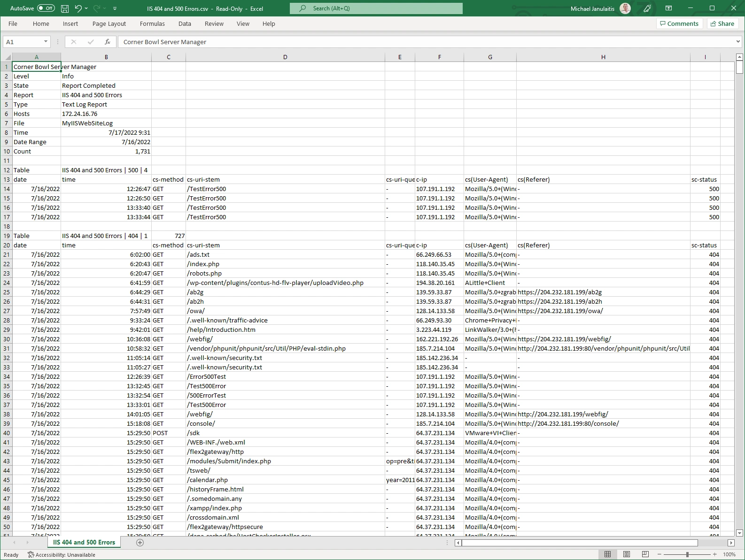Open the Name Box dropdown arrow
This screenshot has height=560, width=745.
pyautogui.click(x=46, y=42)
